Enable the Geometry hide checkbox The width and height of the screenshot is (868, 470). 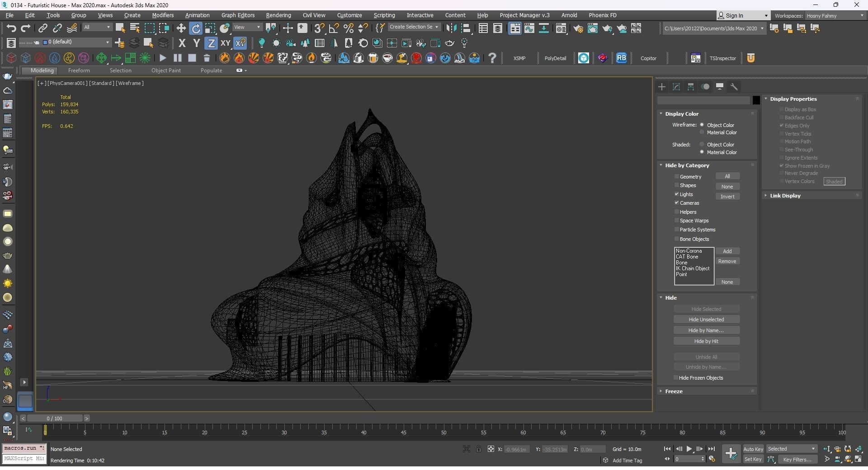pyautogui.click(x=677, y=176)
